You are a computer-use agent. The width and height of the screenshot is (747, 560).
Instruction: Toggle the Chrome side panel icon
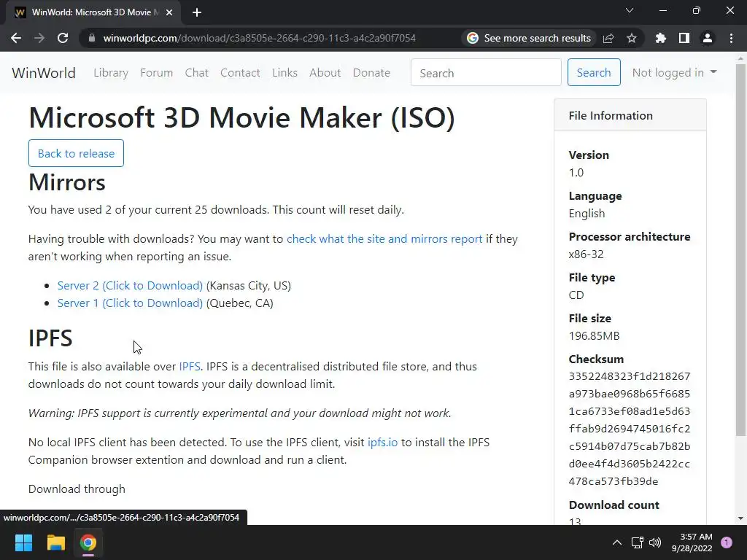(684, 38)
